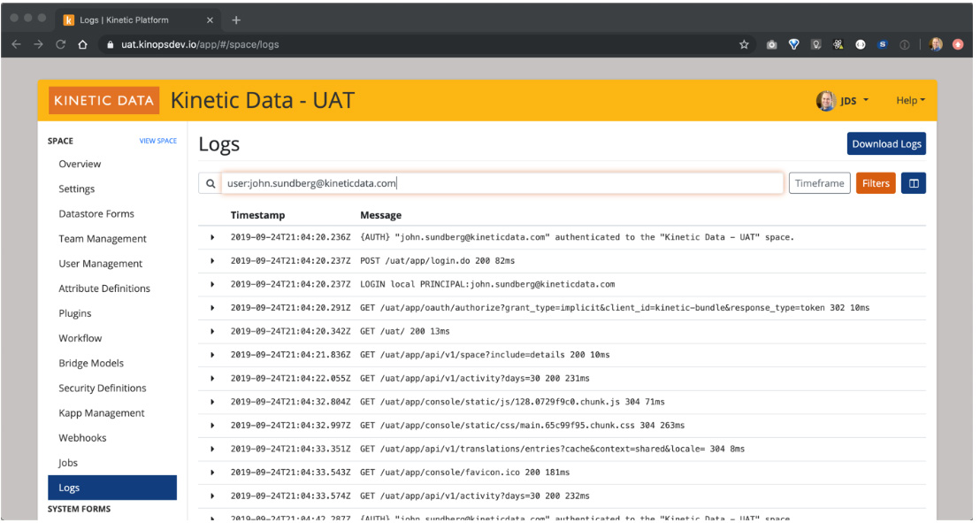The height and width of the screenshot is (523, 980).
Task: Bookmark page with the star icon
Action: (x=744, y=44)
